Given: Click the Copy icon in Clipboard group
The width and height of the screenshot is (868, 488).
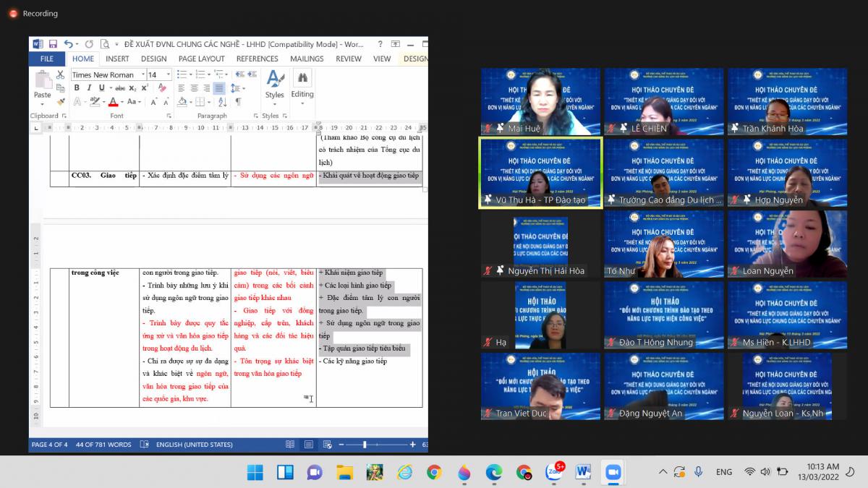Looking at the screenshot, I should 60,87.
